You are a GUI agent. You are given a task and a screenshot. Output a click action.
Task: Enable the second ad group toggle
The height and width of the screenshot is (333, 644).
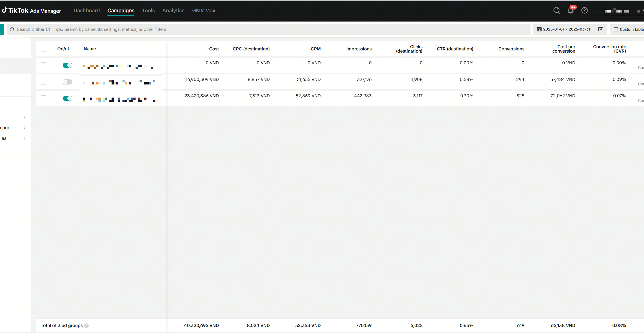point(67,82)
